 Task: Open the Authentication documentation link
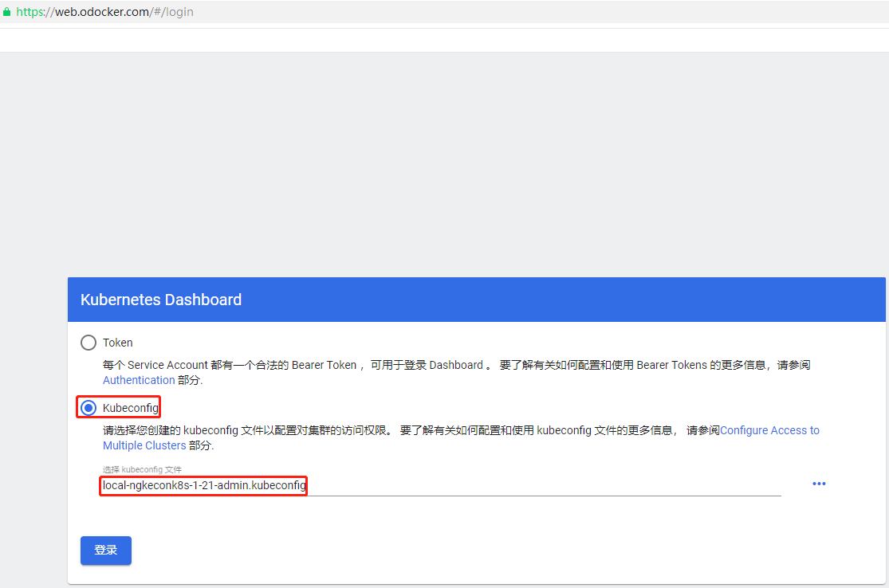pyautogui.click(x=139, y=380)
